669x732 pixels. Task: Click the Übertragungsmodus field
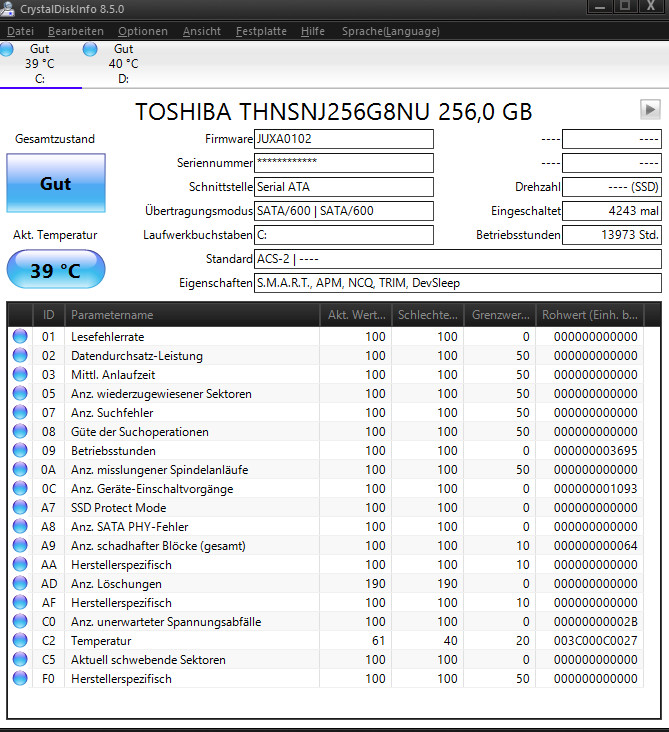coord(344,211)
